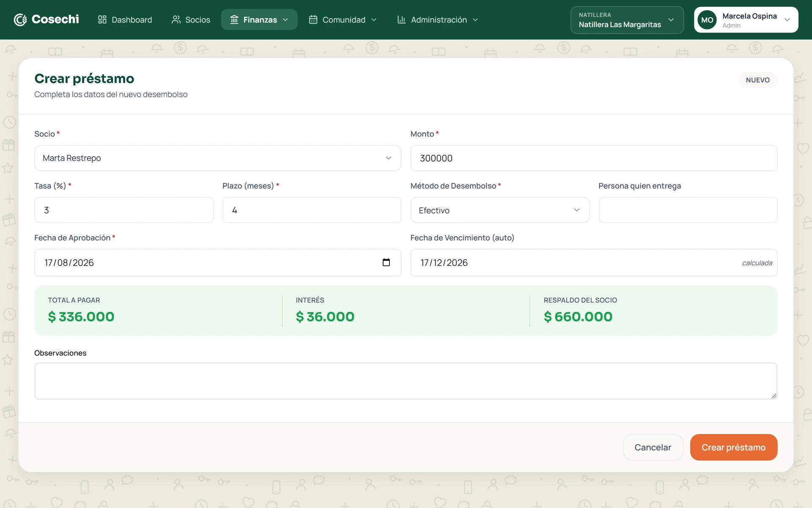Go to Socios section
Image resolution: width=812 pixels, height=508 pixels.
[x=191, y=19]
